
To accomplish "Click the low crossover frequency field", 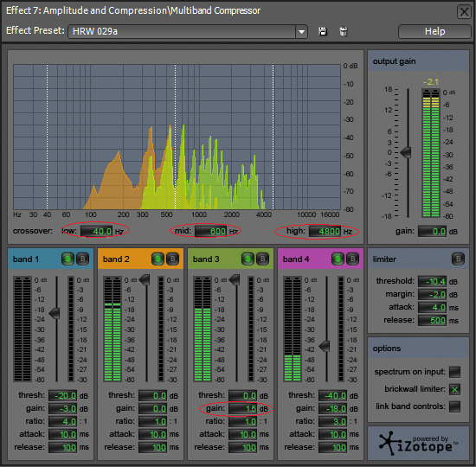I will [97, 231].
